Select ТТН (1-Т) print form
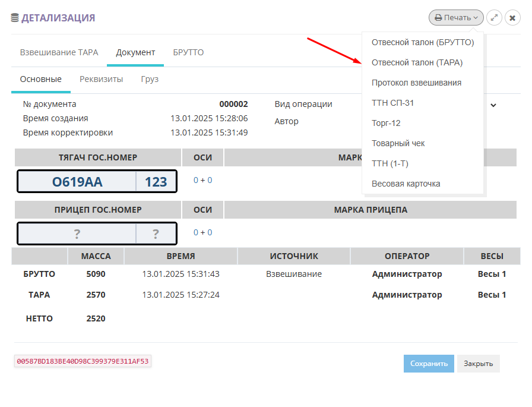532x407 pixels. click(x=389, y=163)
